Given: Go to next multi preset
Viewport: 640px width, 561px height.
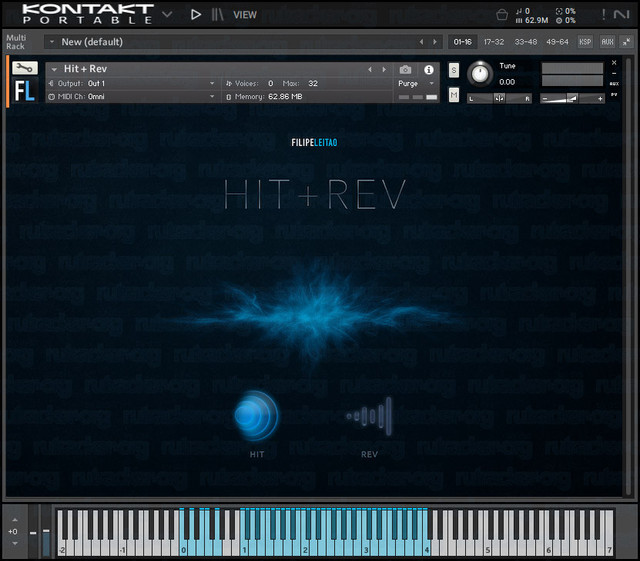Looking at the screenshot, I should click(x=435, y=42).
